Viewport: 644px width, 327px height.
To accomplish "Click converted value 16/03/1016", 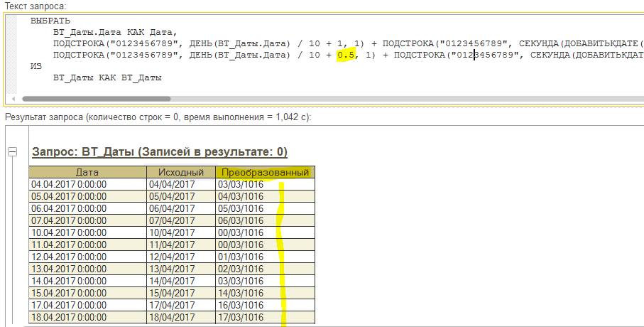I will tap(266, 305).
